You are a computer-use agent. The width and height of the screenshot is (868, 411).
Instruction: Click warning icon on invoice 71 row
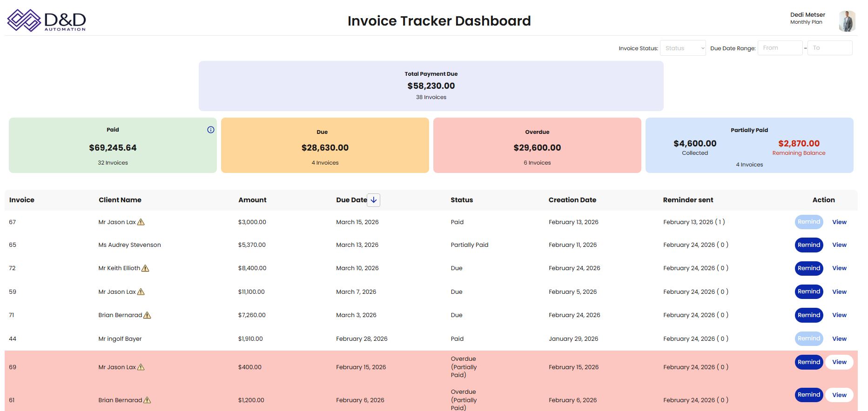tap(147, 315)
